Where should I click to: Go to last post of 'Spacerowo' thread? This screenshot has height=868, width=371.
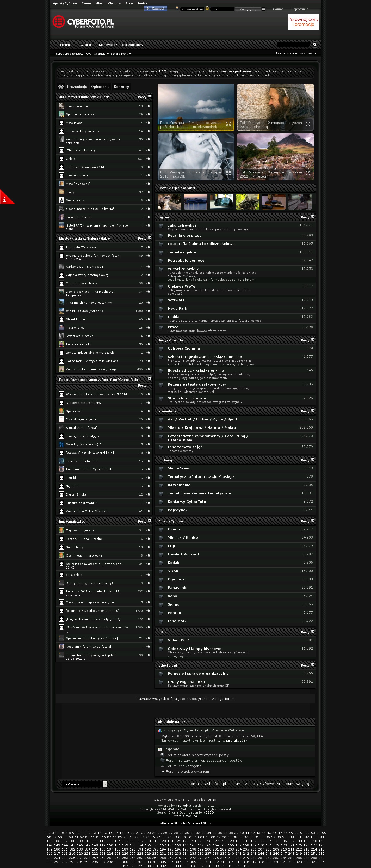[x=147, y=411]
